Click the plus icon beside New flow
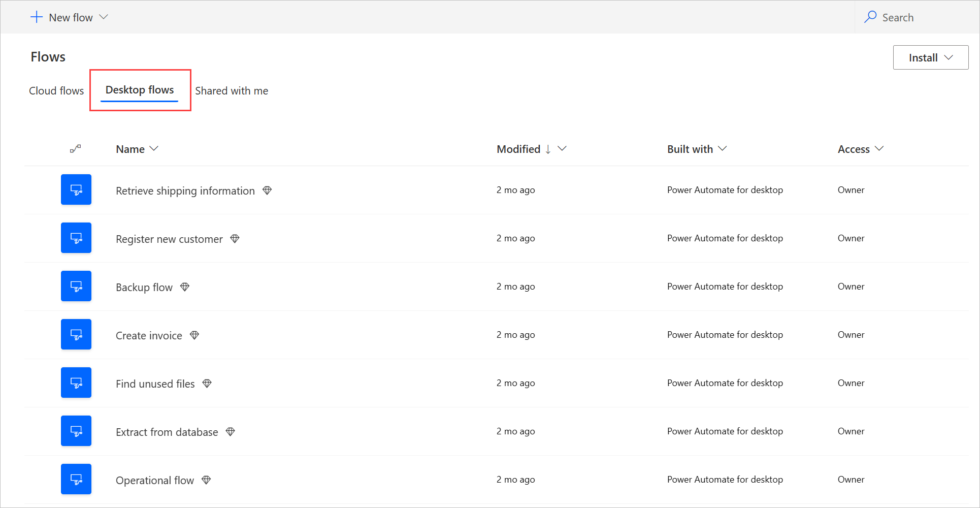 click(x=37, y=17)
